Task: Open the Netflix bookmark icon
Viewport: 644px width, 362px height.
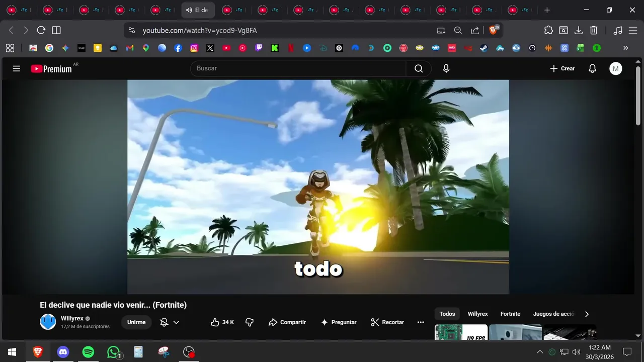Action: click(x=291, y=48)
